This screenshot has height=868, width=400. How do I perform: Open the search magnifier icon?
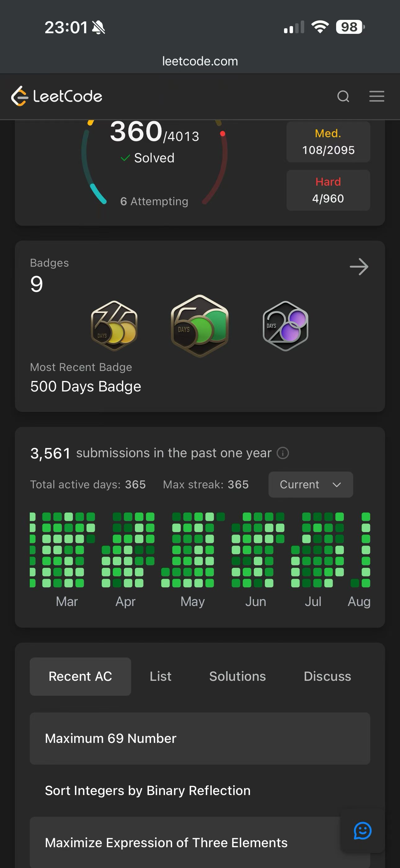[343, 96]
